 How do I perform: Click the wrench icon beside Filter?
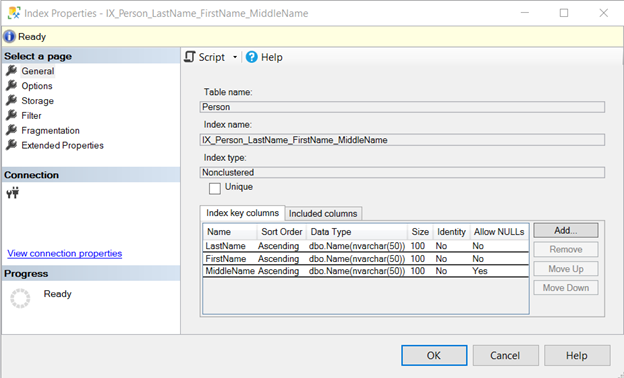[12, 115]
